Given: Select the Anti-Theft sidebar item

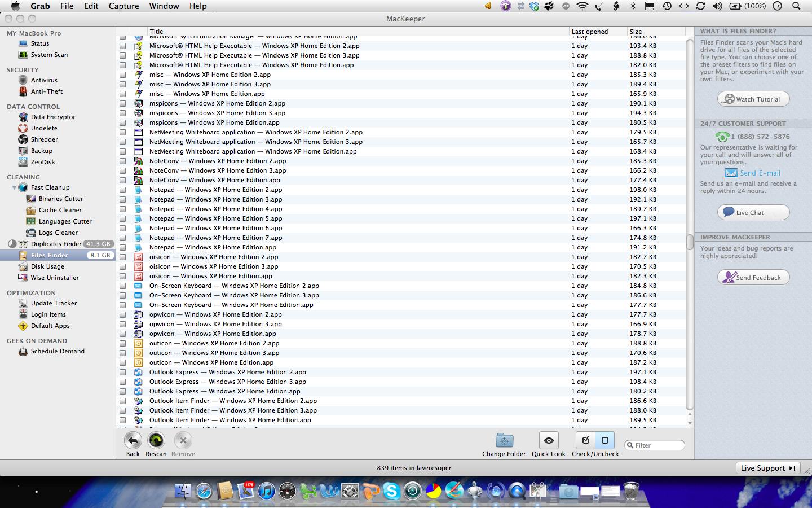Looking at the screenshot, I should coord(47,91).
